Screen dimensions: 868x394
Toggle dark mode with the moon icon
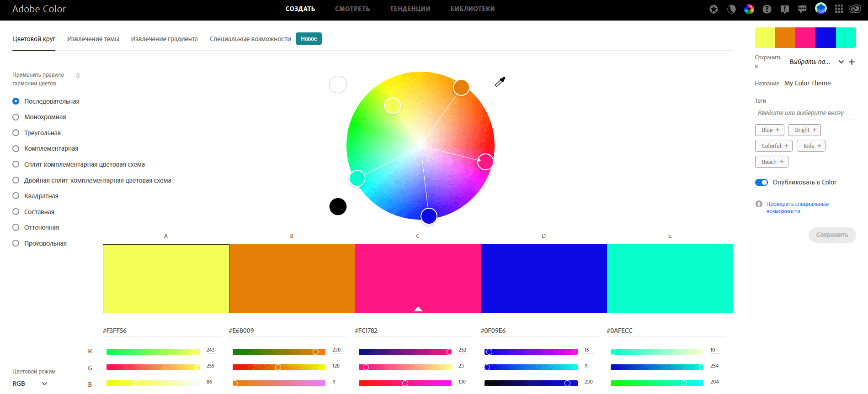[x=731, y=9]
